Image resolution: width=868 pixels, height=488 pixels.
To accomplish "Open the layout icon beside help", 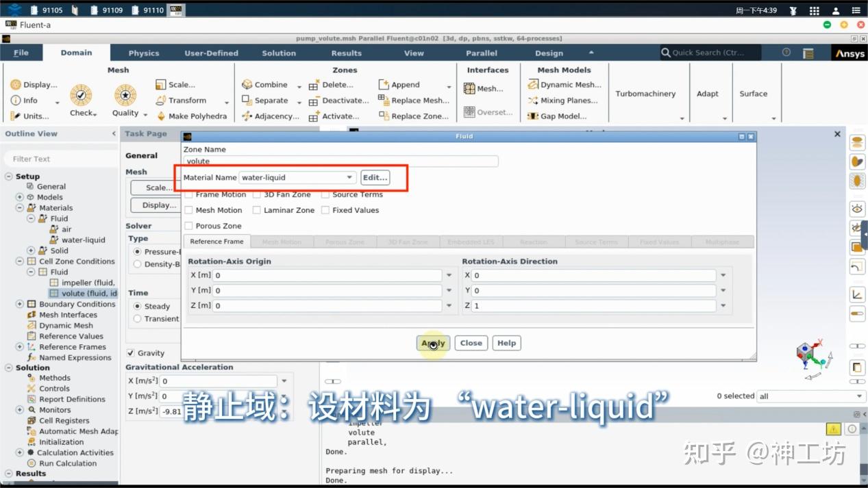I will pos(808,53).
